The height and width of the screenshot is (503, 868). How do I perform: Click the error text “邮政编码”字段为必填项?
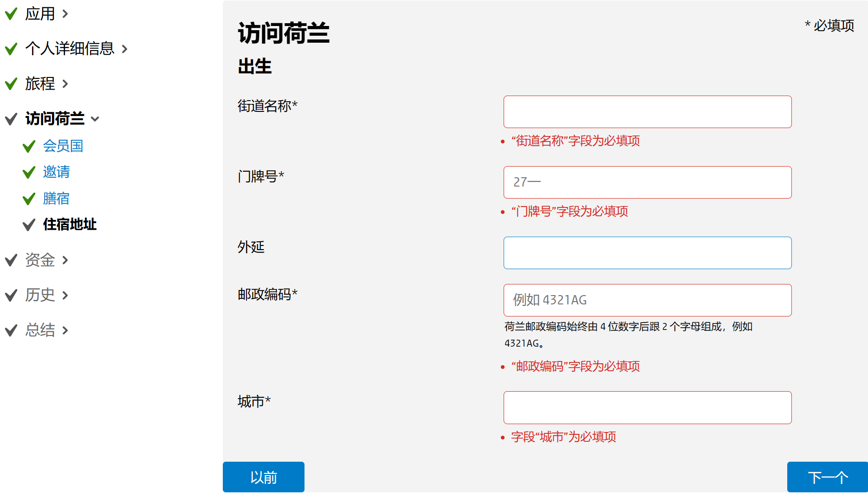click(x=576, y=367)
